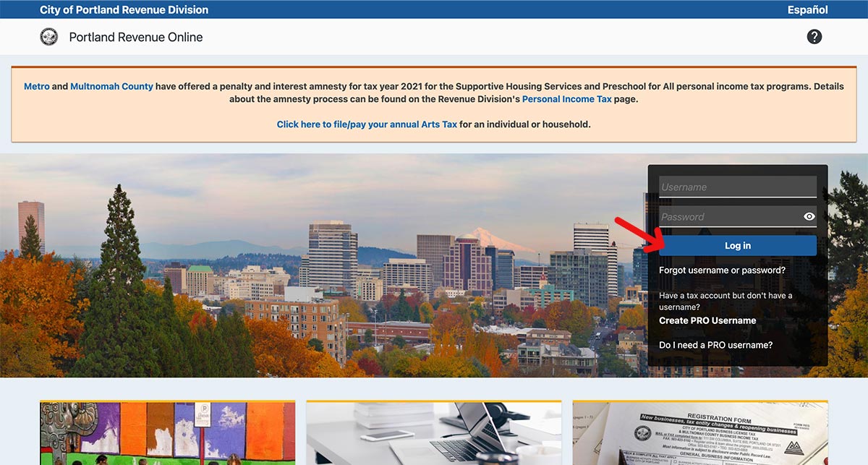
Task: Click the colorful mural card image
Action: (167, 433)
